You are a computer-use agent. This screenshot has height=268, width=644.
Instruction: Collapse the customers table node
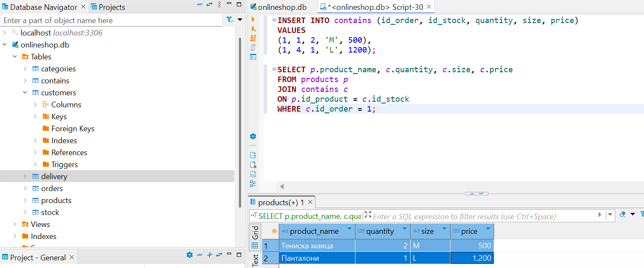(25, 93)
